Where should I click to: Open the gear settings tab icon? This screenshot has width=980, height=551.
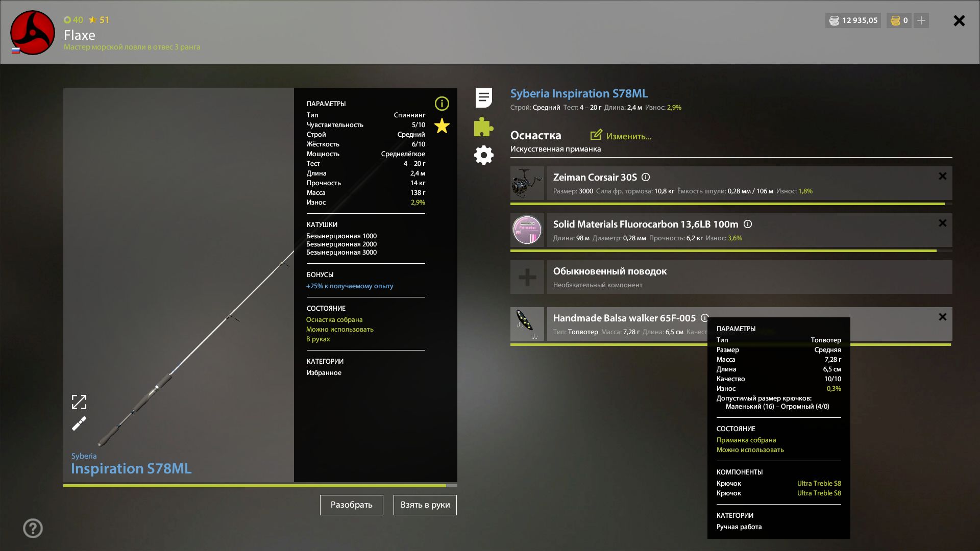click(x=483, y=155)
